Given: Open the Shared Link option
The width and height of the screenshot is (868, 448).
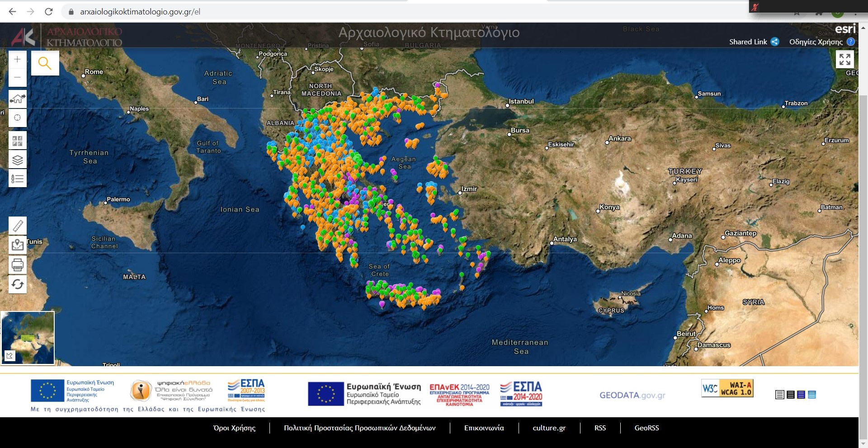Looking at the screenshot, I should pos(754,42).
